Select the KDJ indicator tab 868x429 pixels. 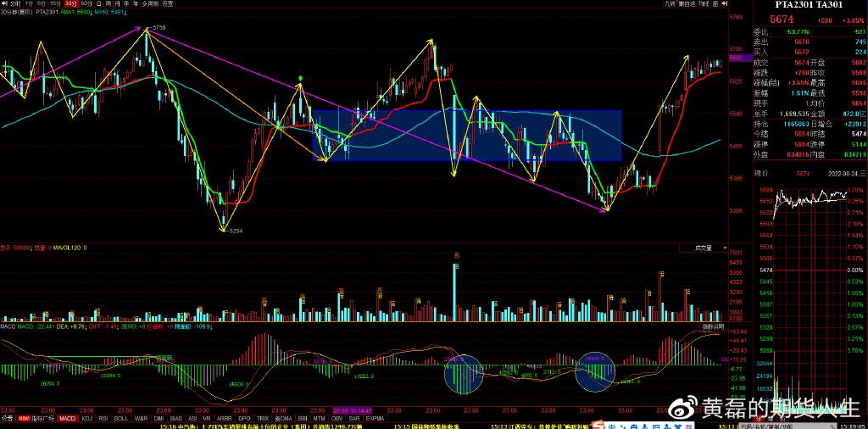(x=86, y=419)
